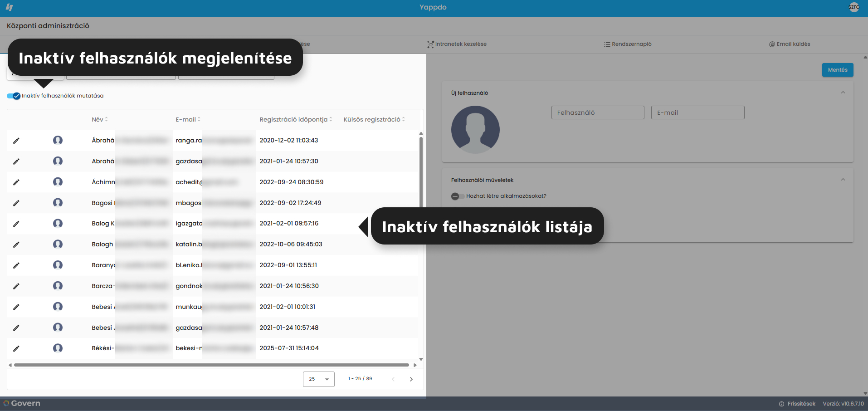Open Frissítések updates info

coord(797,404)
